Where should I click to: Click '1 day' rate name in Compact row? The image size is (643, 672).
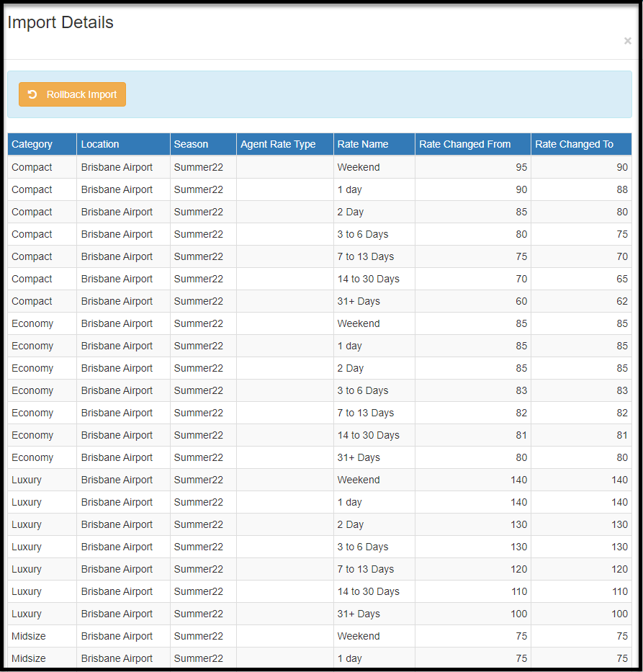pos(349,189)
